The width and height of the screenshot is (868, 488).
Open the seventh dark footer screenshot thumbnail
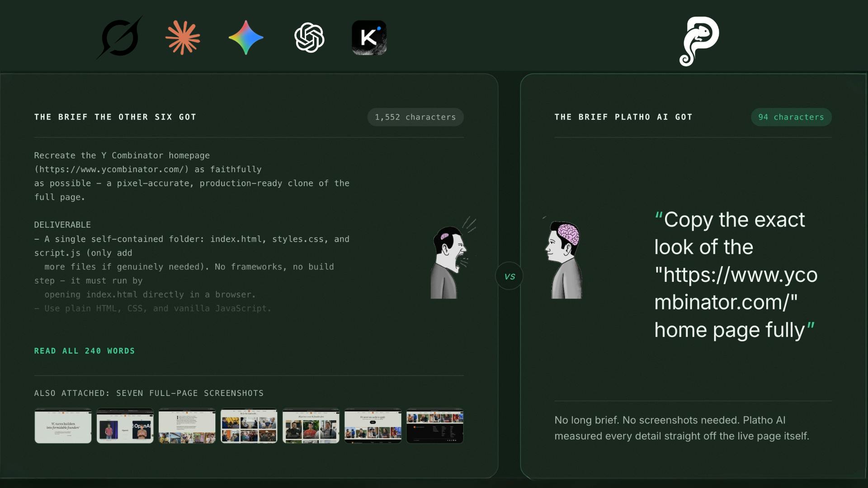(434, 426)
